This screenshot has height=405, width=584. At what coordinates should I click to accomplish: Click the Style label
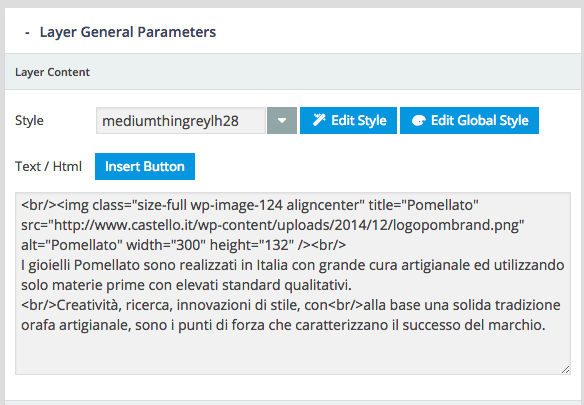[x=29, y=121]
